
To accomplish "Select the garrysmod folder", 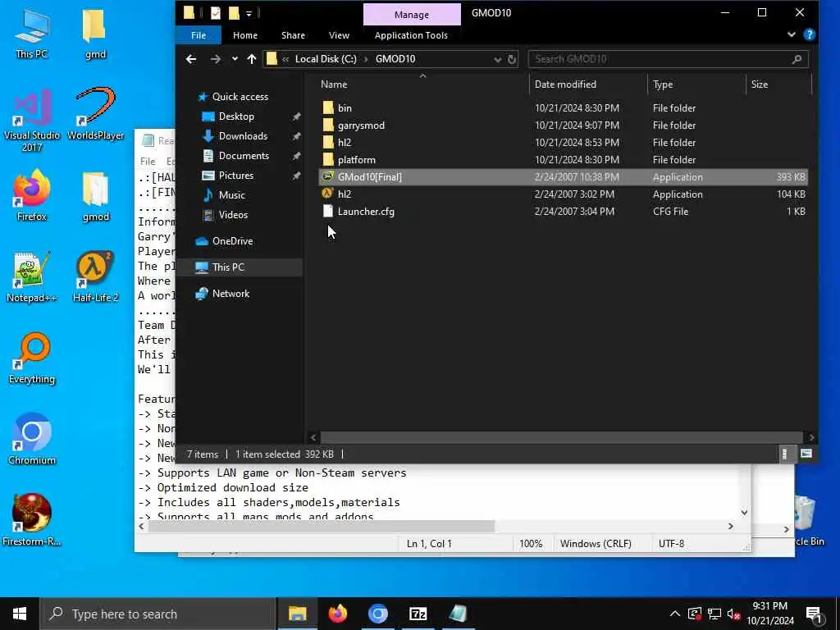I will click(x=563, y=125).
